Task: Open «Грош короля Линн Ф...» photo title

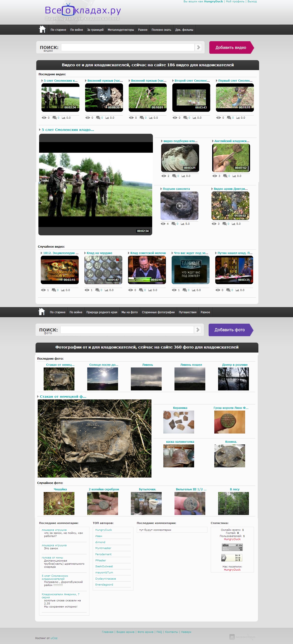Action: coord(231,408)
